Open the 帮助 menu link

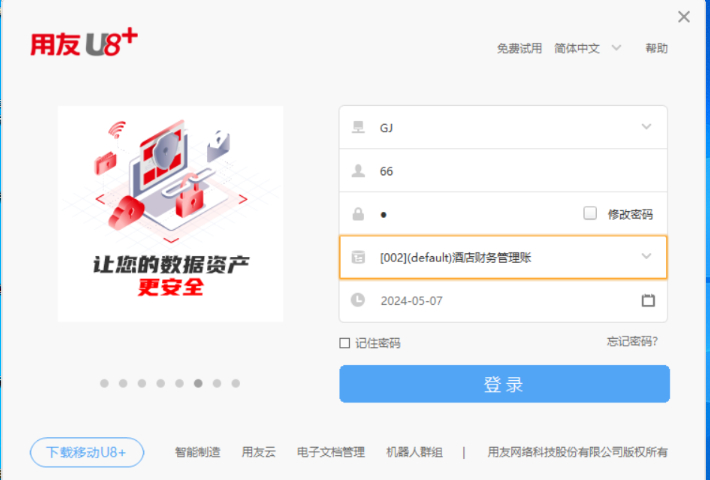[x=657, y=48]
